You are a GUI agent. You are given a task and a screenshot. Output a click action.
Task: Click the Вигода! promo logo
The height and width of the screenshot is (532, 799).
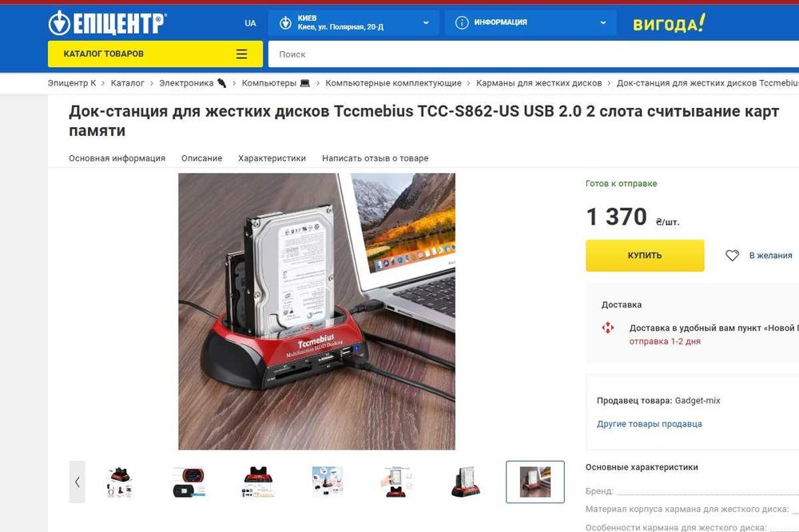click(669, 23)
